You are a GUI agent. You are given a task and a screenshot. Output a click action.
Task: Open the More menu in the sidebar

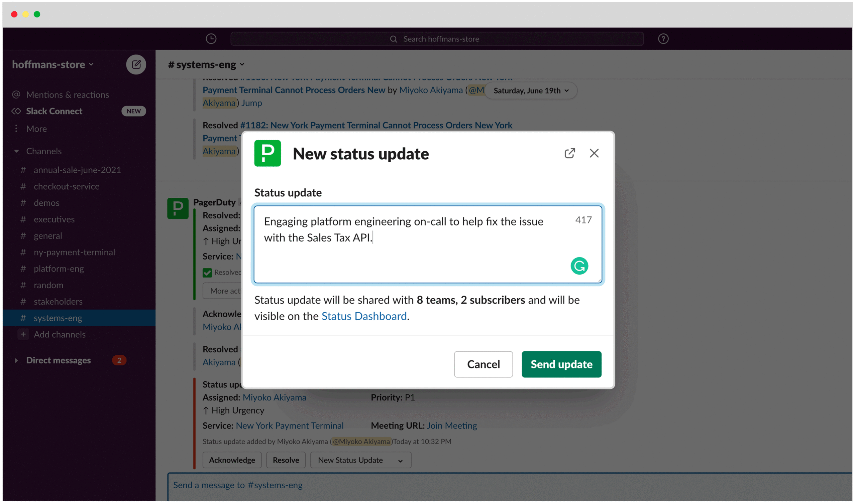(x=36, y=128)
